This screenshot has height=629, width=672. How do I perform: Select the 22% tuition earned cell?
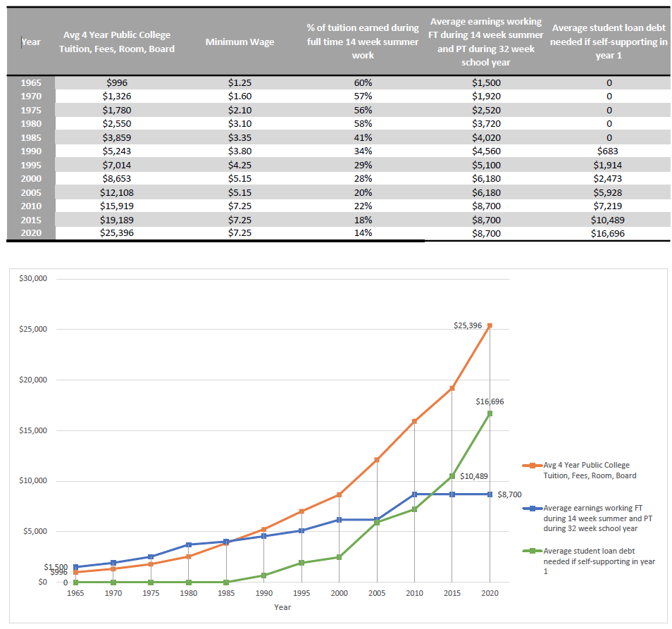pyautogui.click(x=363, y=206)
